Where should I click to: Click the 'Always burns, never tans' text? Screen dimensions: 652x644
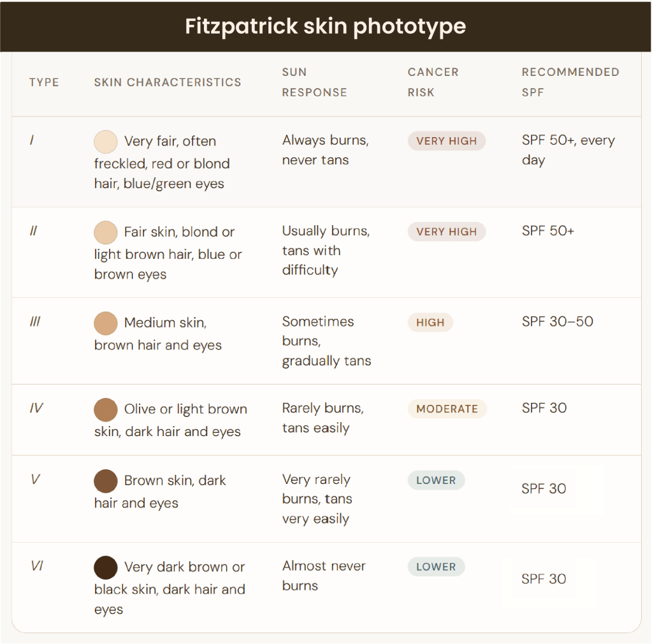pos(325,150)
